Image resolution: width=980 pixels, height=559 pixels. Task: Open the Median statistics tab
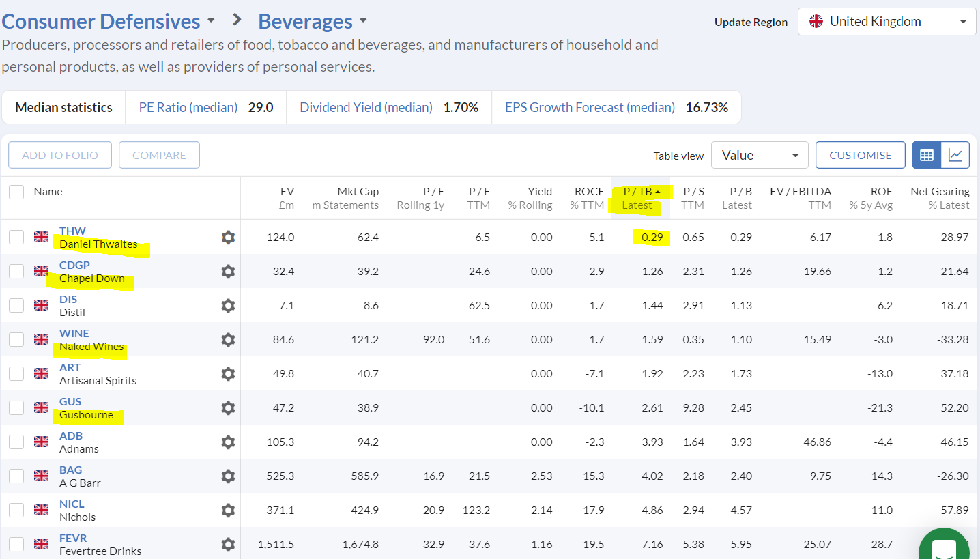tap(63, 107)
